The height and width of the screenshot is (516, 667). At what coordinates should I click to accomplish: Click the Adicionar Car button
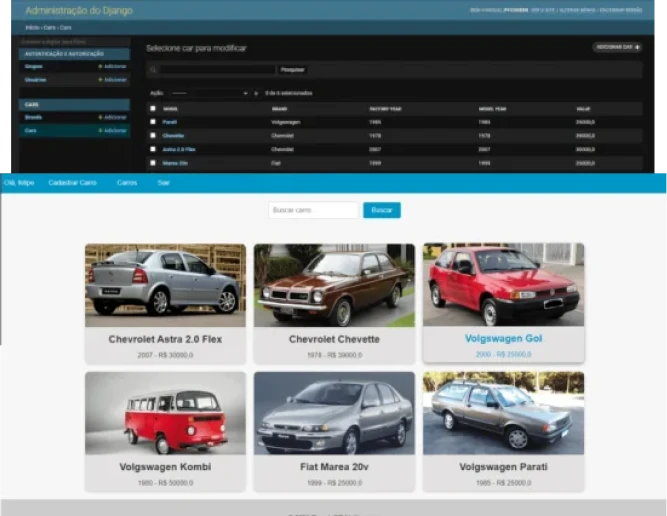coord(617,47)
